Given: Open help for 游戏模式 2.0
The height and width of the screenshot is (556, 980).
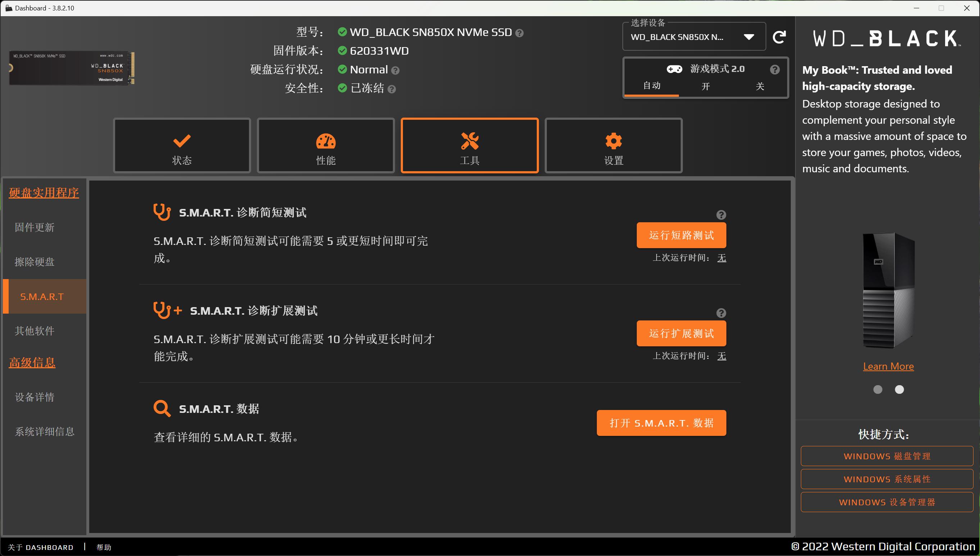Looking at the screenshot, I should click(x=775, y=69).
